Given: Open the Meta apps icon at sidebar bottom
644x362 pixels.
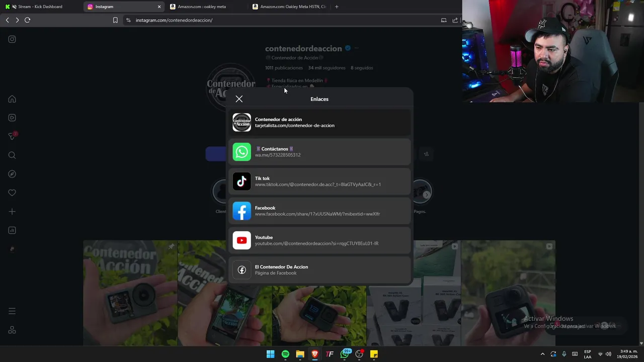Looking at the screenshot, I should pos(12,330).
